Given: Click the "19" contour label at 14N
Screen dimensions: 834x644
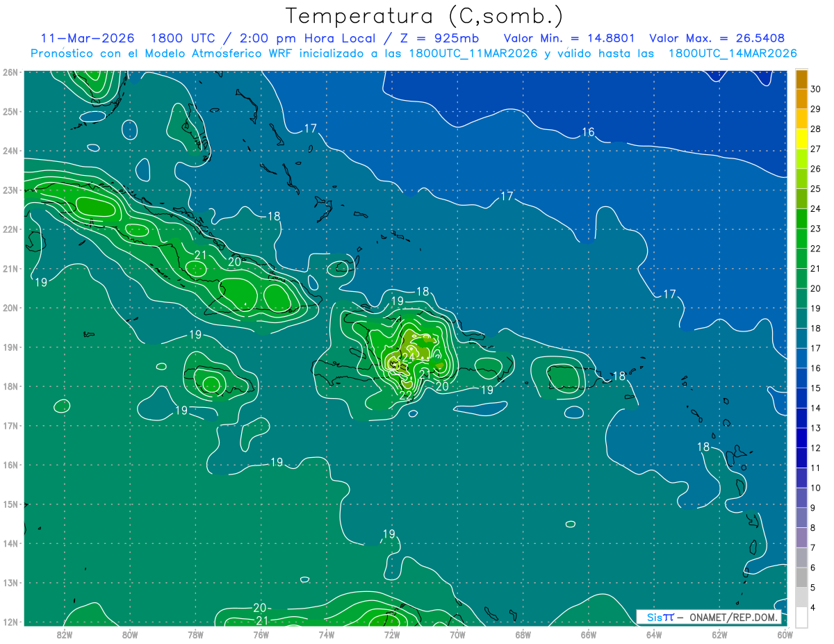Looking at the screenshot, I should [389, 534].
